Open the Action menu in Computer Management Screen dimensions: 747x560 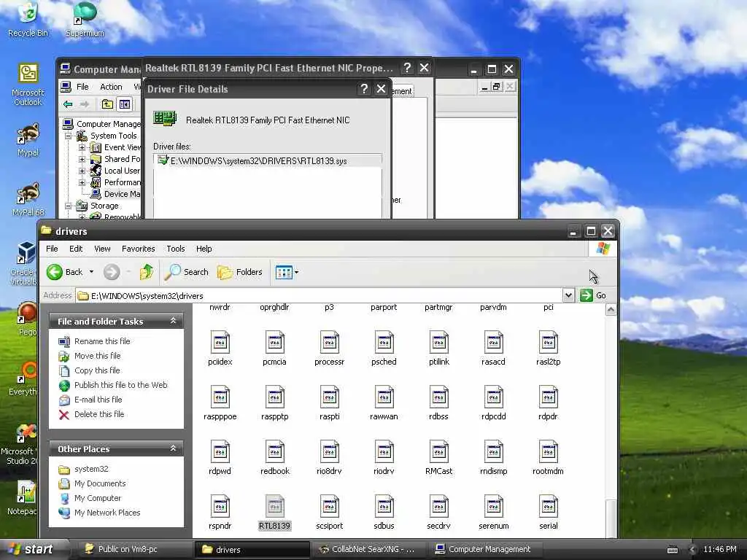[111, 87]
